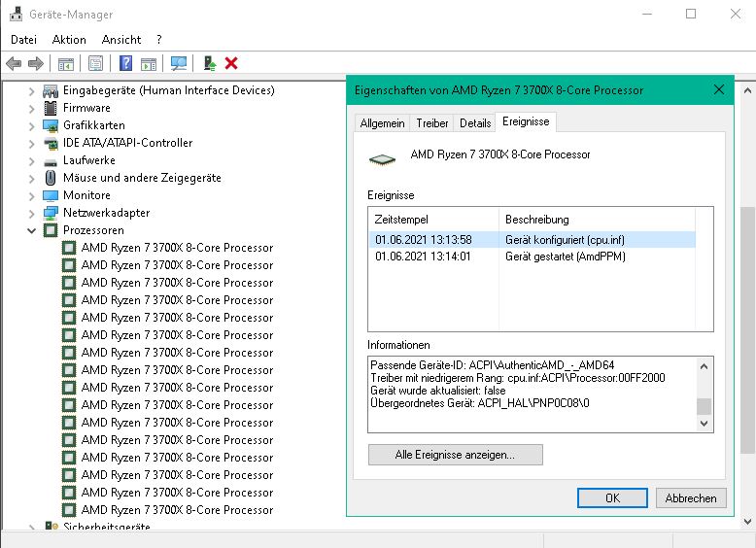Click the device tree scrollbar up arrow
This screenshot has height=548, width=756.
pos(747,90)
